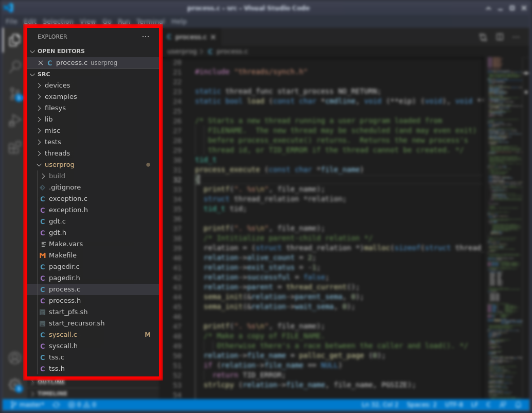Open process.h header file
The image size is (532, 413).
tap(93, 301)
